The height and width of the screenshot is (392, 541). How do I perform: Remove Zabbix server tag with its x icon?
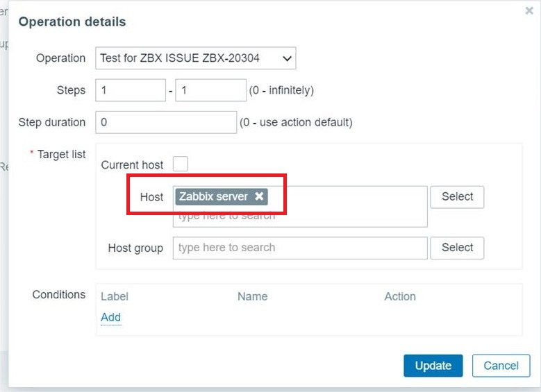point(259,196)
